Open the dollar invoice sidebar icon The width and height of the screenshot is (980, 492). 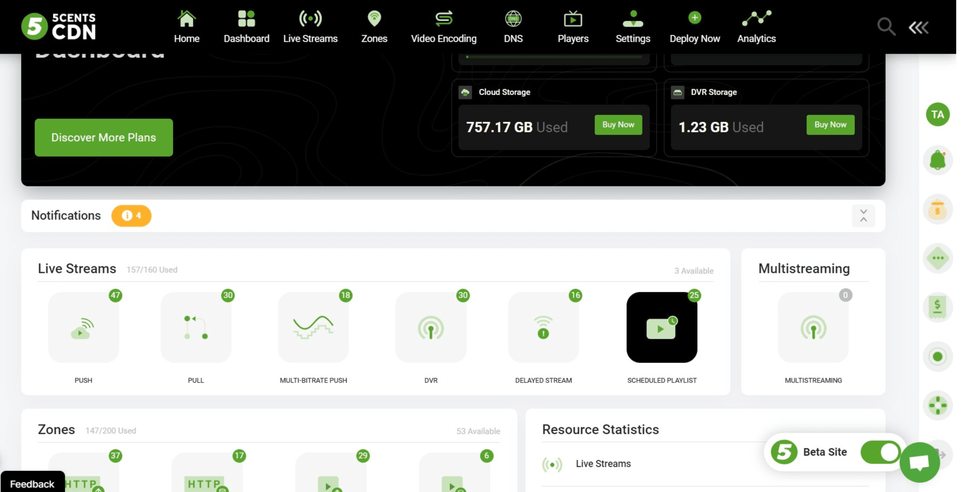pos(938,307)
